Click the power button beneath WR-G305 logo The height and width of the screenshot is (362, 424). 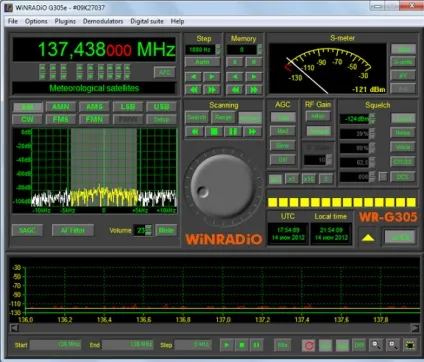point(400,237)
